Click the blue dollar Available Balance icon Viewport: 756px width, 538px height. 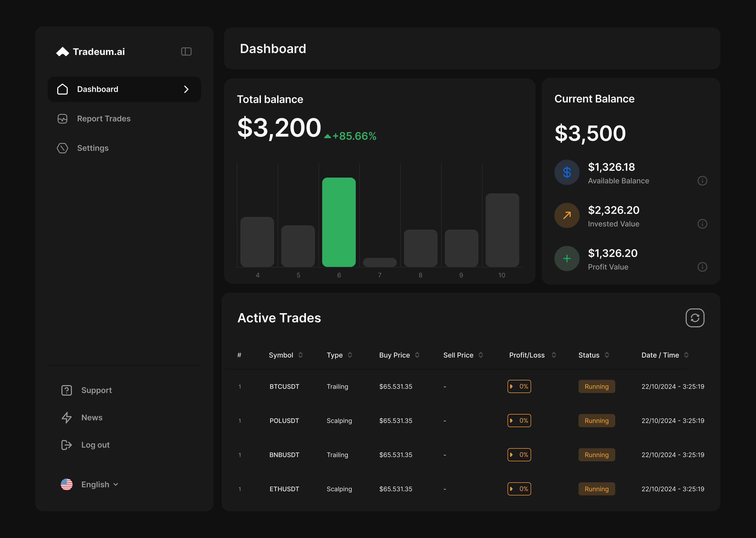[x=567, y=172]
